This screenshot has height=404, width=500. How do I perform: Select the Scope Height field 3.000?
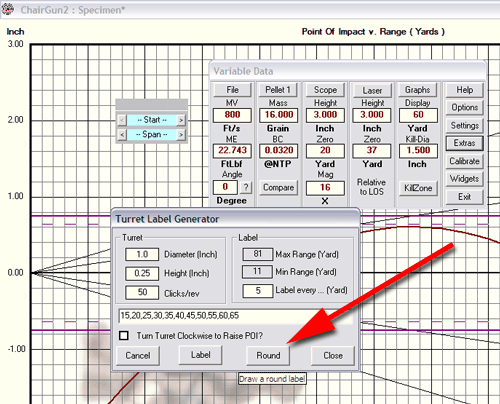tap(325, 115)
